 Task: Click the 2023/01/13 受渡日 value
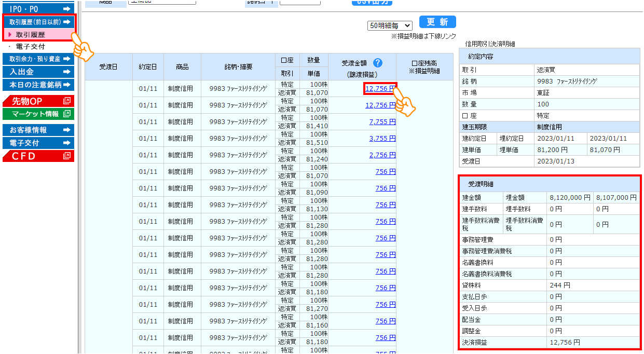(555, 161)
